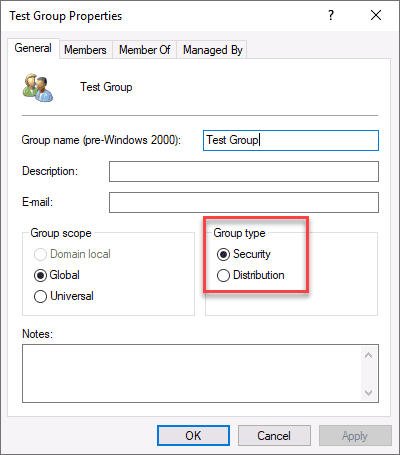Click the Apply button
400x455 pixels.
[355, 436]
